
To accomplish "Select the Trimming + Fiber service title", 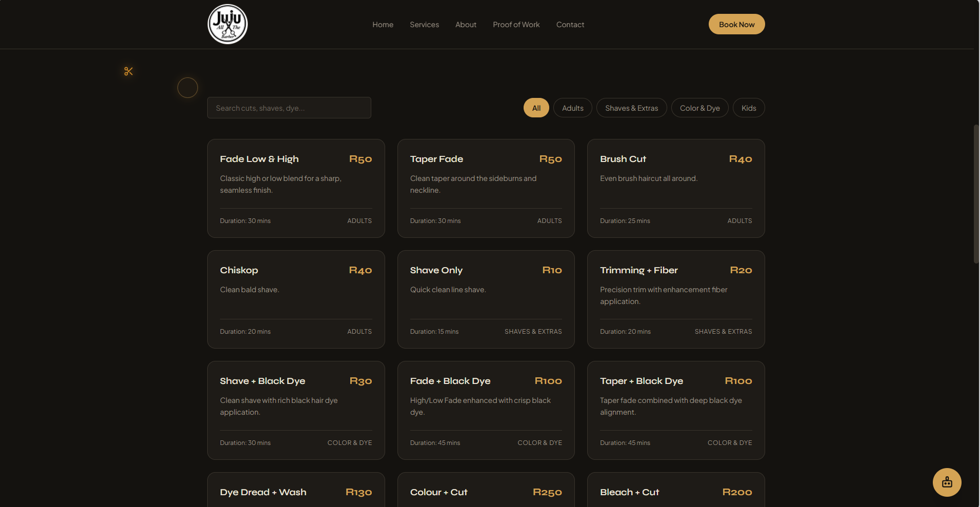I will click(x=639, y=270).
